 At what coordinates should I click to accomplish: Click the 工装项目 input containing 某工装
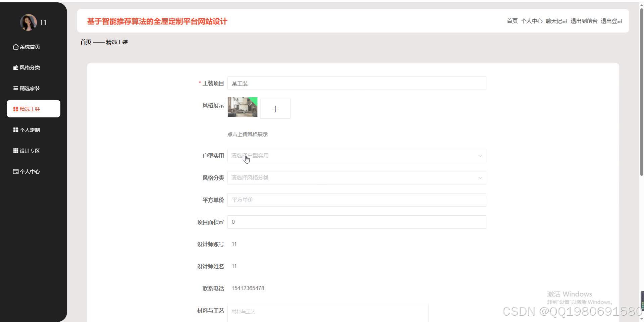pyautogui.click(x=357, y=83)
